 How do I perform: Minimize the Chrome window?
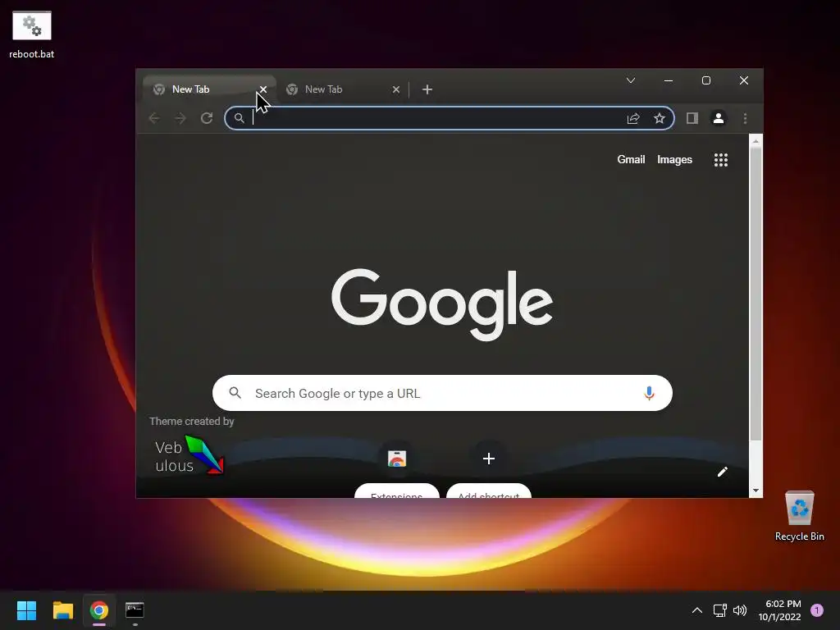click(668, 80)
